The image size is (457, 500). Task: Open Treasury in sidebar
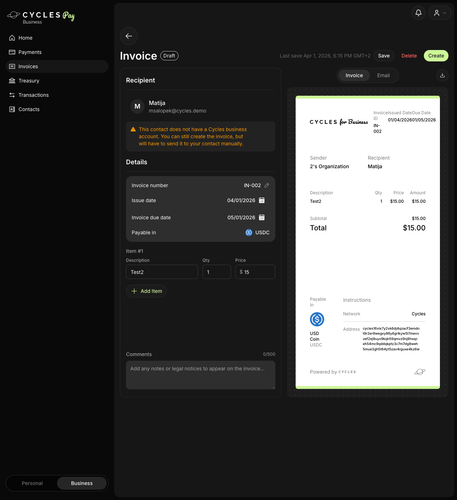click(57, 81)
